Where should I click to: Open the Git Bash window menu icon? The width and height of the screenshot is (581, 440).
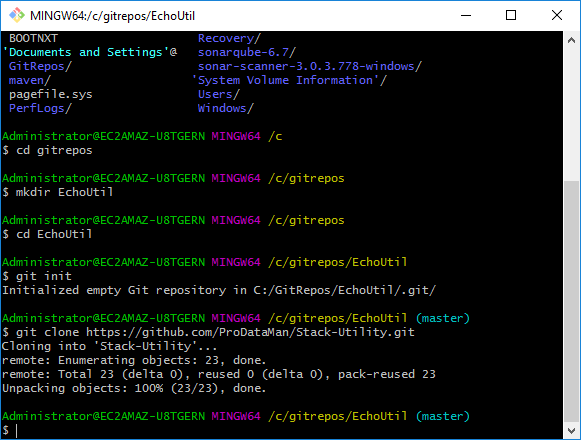coord(16,16)
